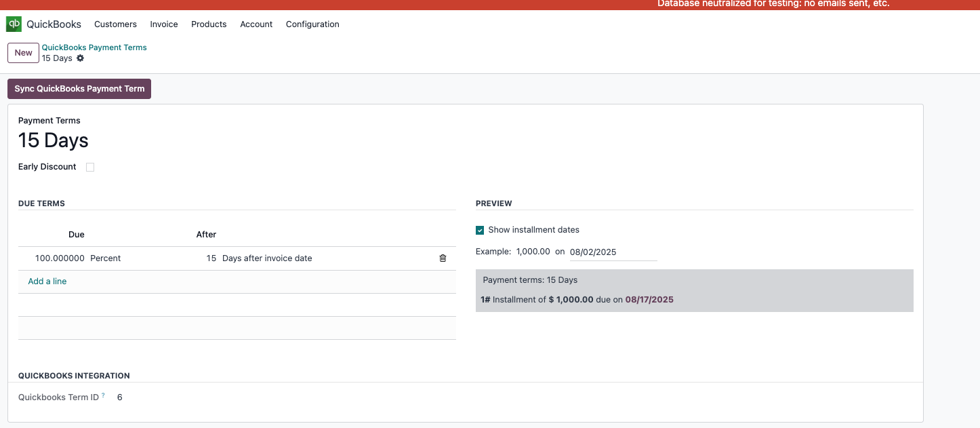This screenshot has height=428, width=980.
Task: Open the Products menu
Action: (x=209, y=24)
